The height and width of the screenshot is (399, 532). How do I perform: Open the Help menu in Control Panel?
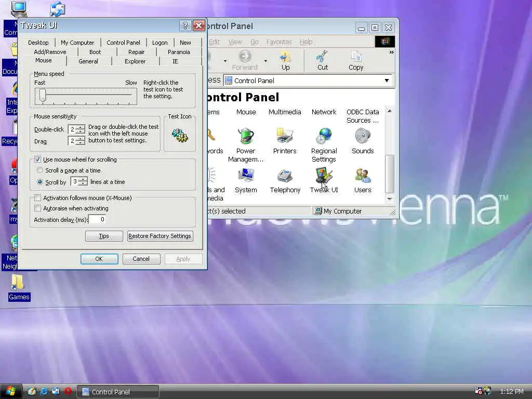point(306,42)
